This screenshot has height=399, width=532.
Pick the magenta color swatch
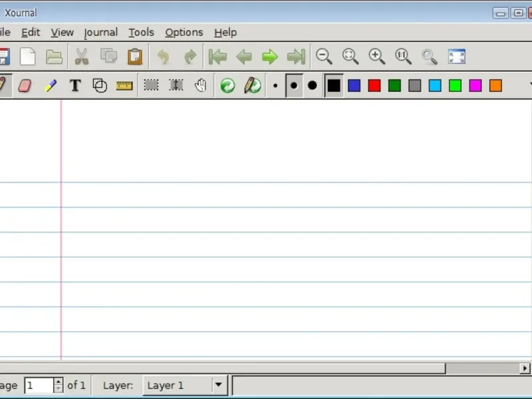[475, 86]
